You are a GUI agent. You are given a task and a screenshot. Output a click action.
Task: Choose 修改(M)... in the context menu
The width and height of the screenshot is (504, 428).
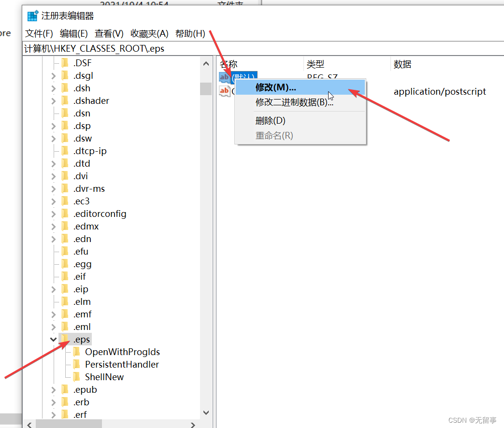(300, 87)
